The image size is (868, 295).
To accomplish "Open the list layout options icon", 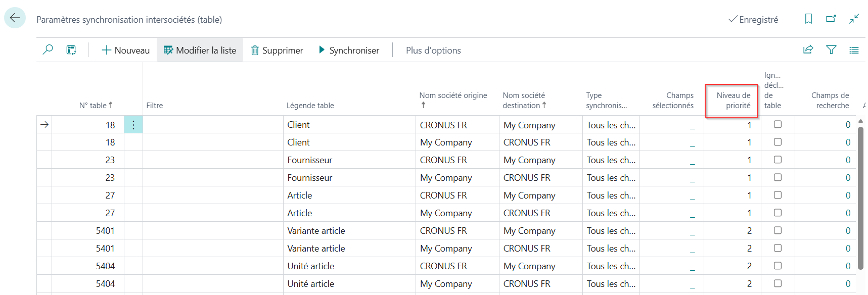I will [x=854, y=50].
